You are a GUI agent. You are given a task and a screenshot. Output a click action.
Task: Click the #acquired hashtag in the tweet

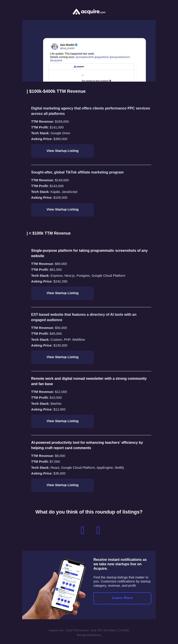click(56, 60)
